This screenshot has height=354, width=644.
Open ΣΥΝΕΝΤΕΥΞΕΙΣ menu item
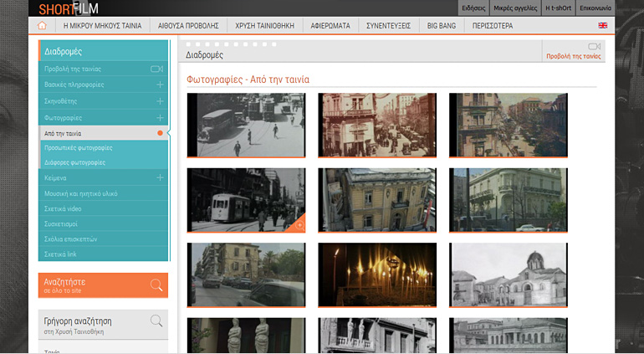pyautogui.click(x=389, y=25)
